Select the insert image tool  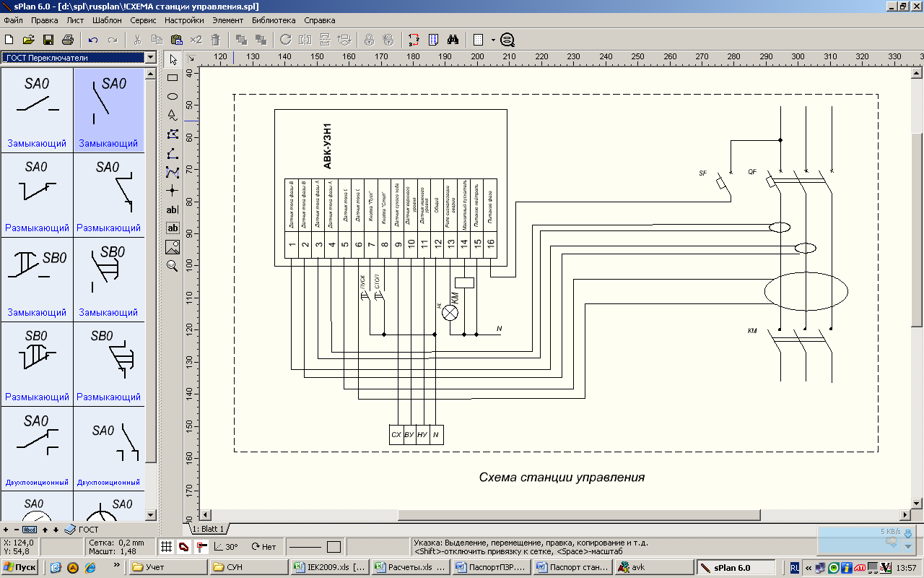(x=173, y=247)
